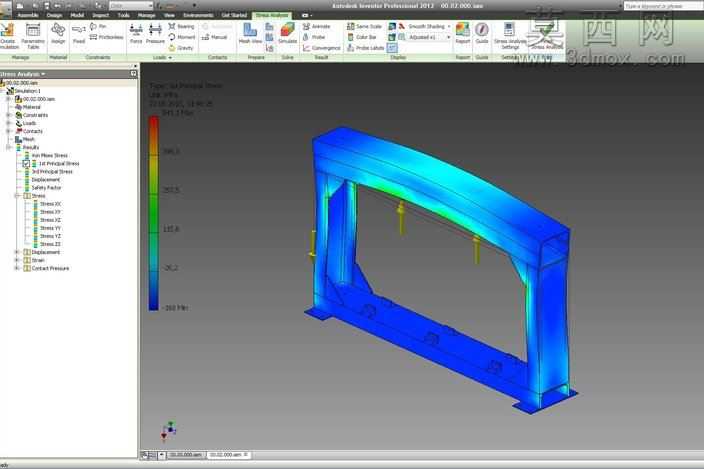Toggle the Color Bar display
This screenshot has width=704, height=469.
(361, 37)
